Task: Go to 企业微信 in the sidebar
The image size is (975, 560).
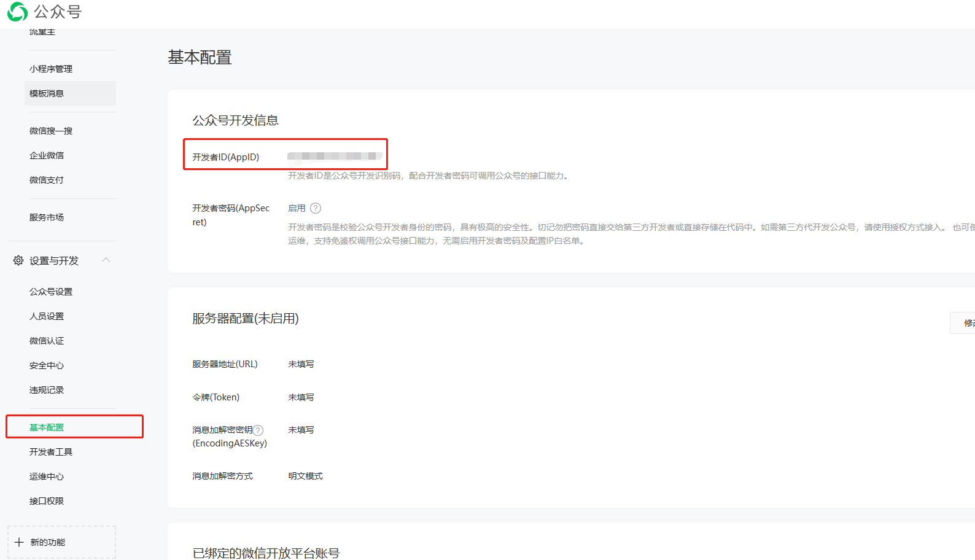Action: pyautogui.click(x=47, y=155)
